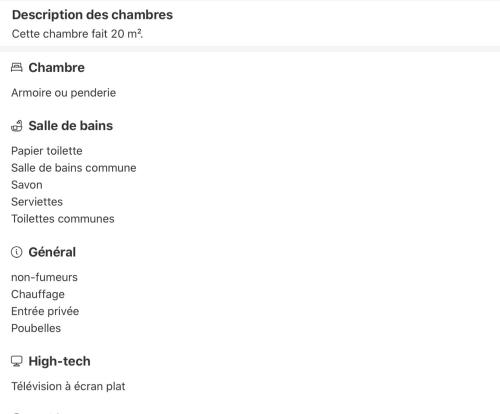Click the monitor icon beside High-tech
Screen dimensions: 500x414
click(x=17, y=361)
